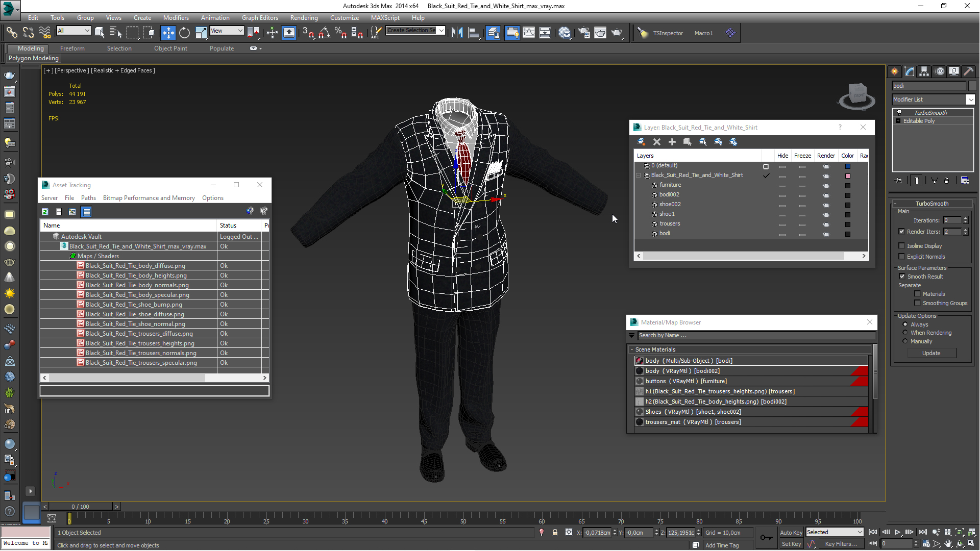Click the Polygon Modeling panel label
This screenshot has width=980, height=551.
pos(34,58)
